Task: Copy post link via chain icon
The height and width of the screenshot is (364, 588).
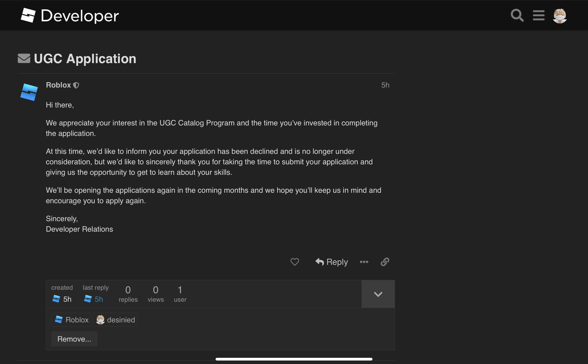Action: [385, 262]
